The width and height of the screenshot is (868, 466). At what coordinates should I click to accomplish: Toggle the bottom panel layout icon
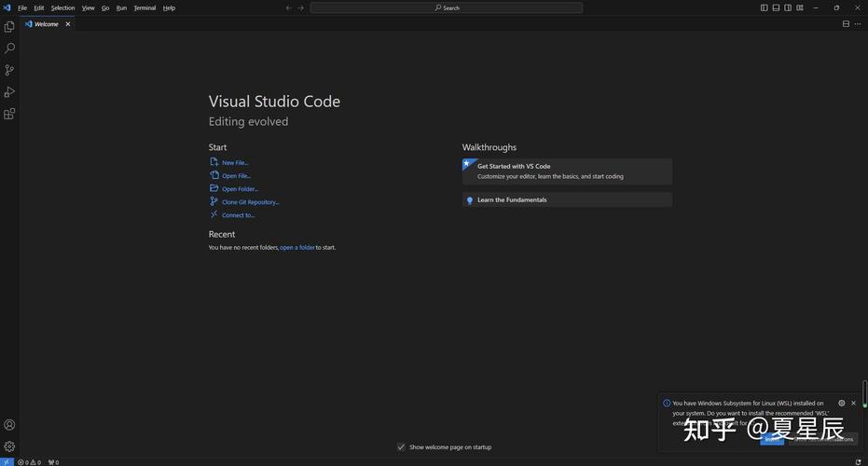tap(776, 7)
